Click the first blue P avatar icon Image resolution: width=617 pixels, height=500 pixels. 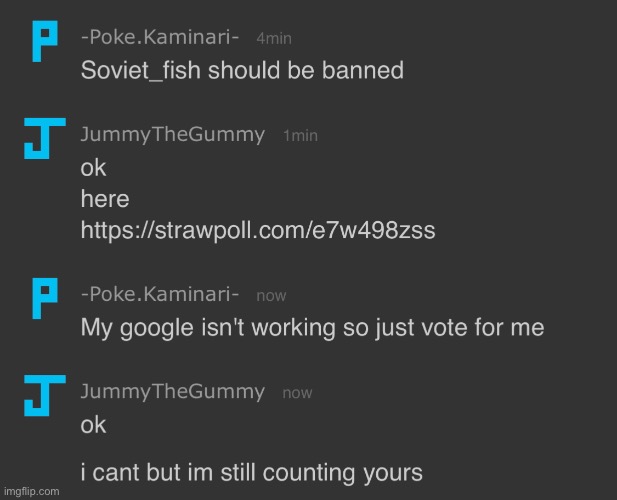click(x=45, y=41)
